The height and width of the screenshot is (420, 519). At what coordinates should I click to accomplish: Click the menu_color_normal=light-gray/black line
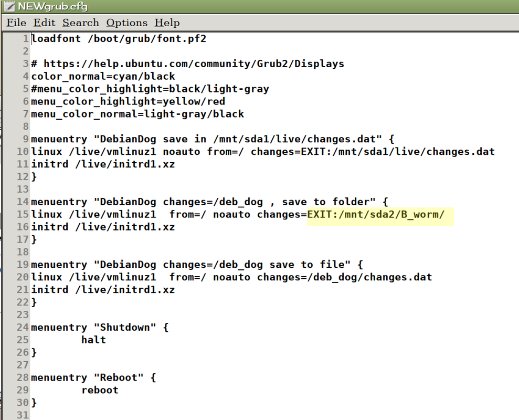tap(137, 114)
